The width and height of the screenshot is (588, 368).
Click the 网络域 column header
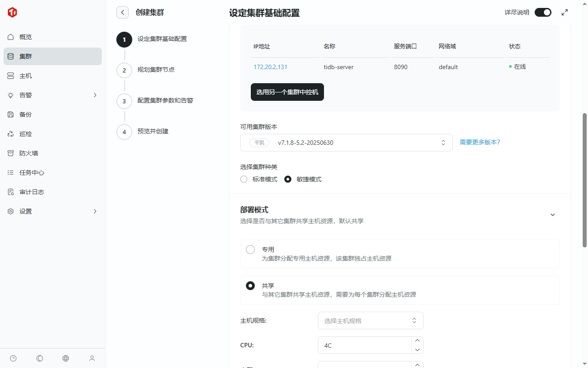(x=447, y=46)
